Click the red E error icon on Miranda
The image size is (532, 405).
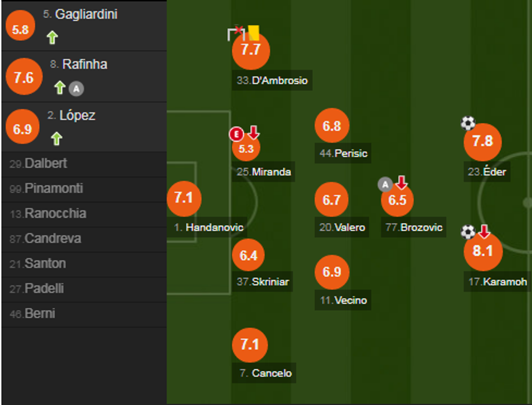(x=236, y=134)
